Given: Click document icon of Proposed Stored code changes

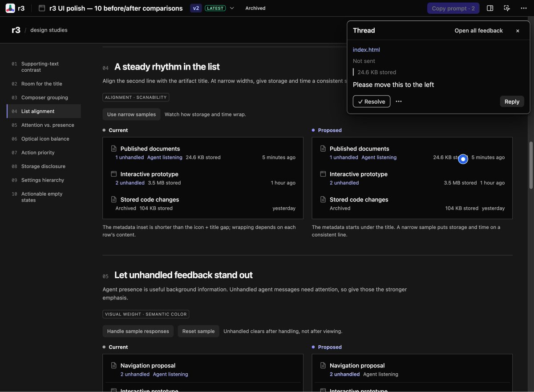Looking at the screenshot, I should pos(323,199).
